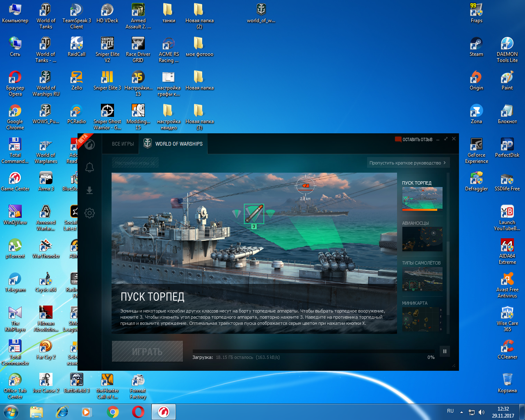Viewport: 525px width, 420px height.
Task: Open TeamSpeak 3 Client desktop icon
Action: (77, 16)
